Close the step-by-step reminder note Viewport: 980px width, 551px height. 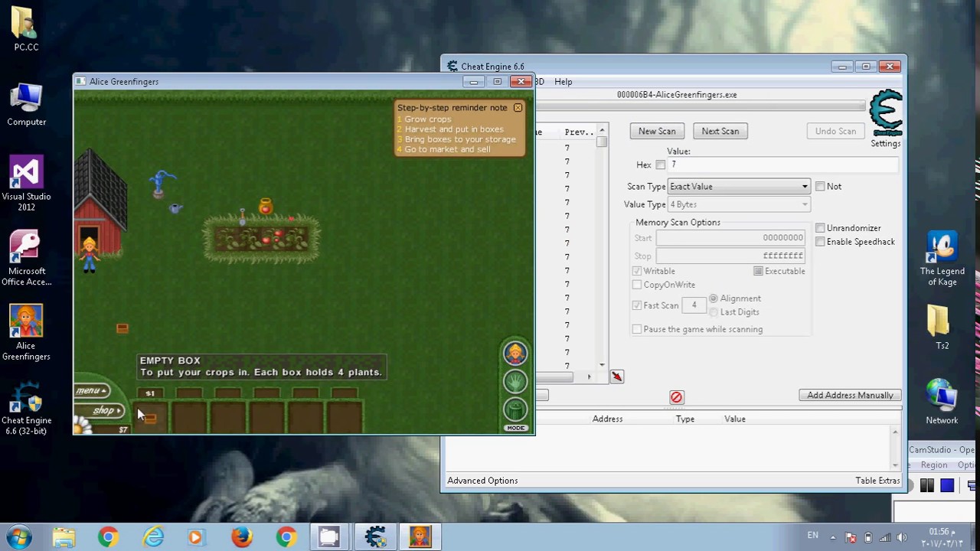tap(518, 108)
